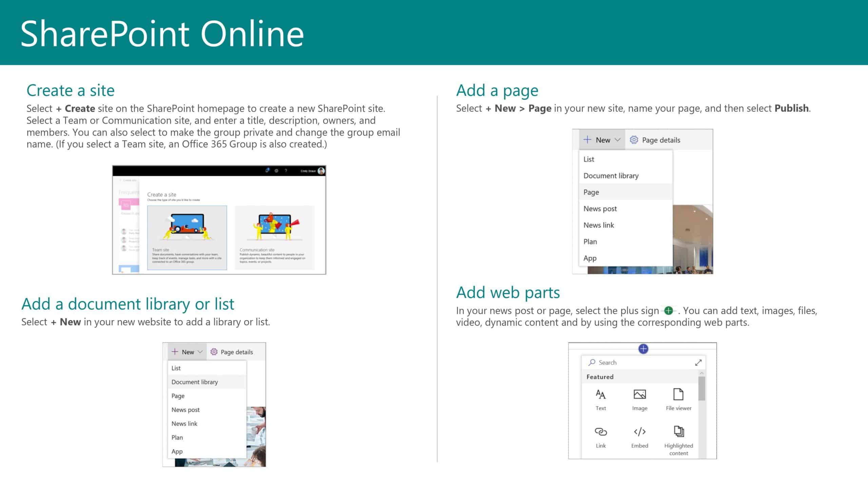The width and height of the screenshot is (868, 488).
Task: Select the Team site card
Action: click(187, 238)
